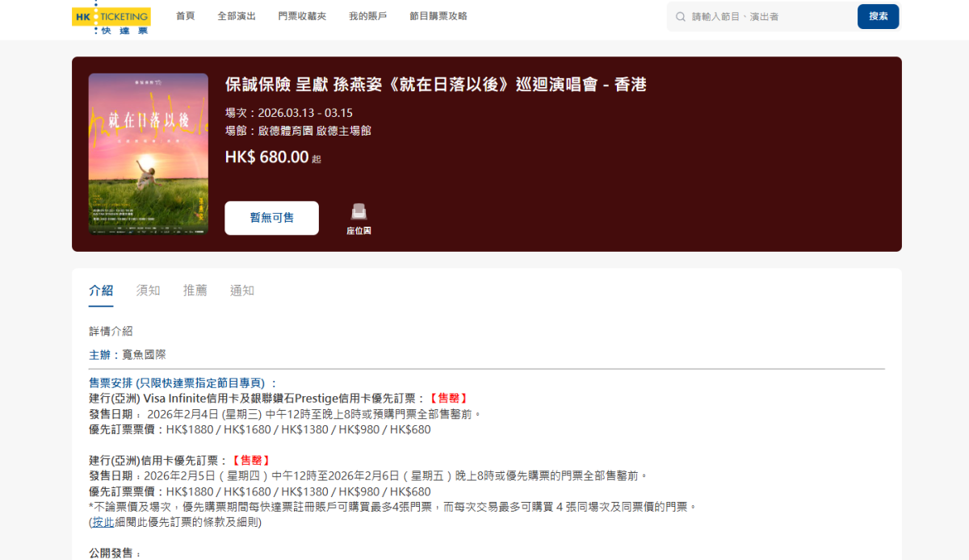Navigate to 我的賬戶 page

(367, 16)
